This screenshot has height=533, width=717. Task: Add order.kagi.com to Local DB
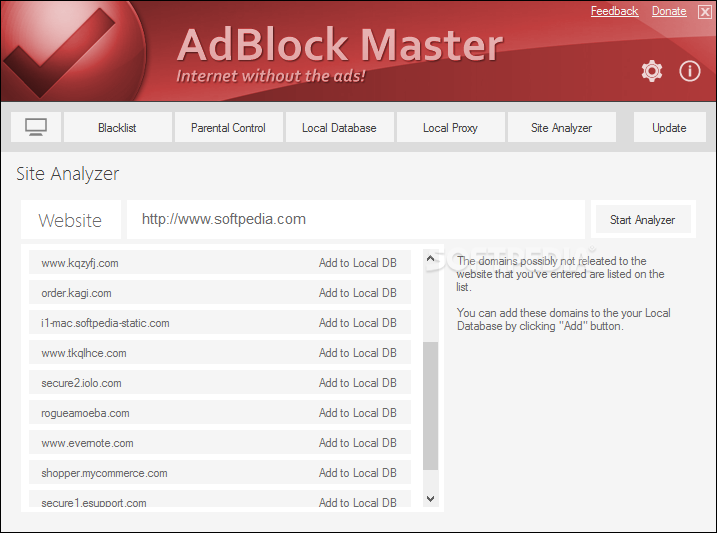(x=358, y=293)
